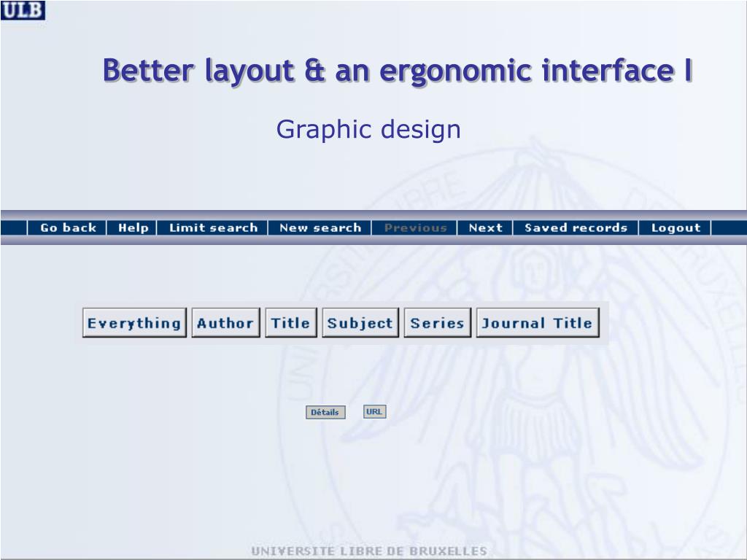
Task: Select the Title search button
Action: pos(290,323)
